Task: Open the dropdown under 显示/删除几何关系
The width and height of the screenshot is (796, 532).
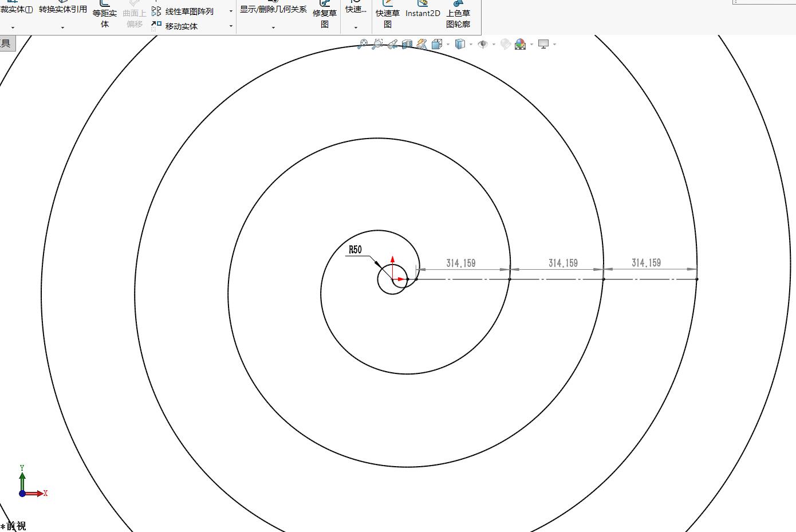Action: (x=273, y=27)
